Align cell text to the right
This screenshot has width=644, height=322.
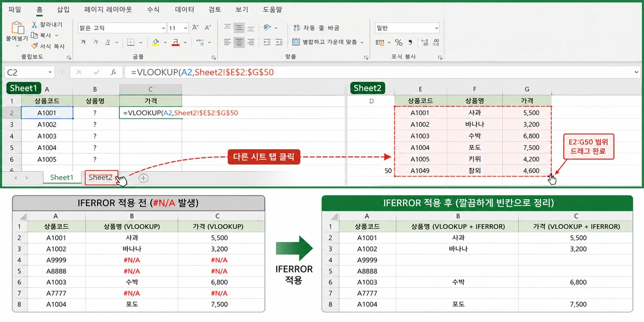(x=251, y=42)
